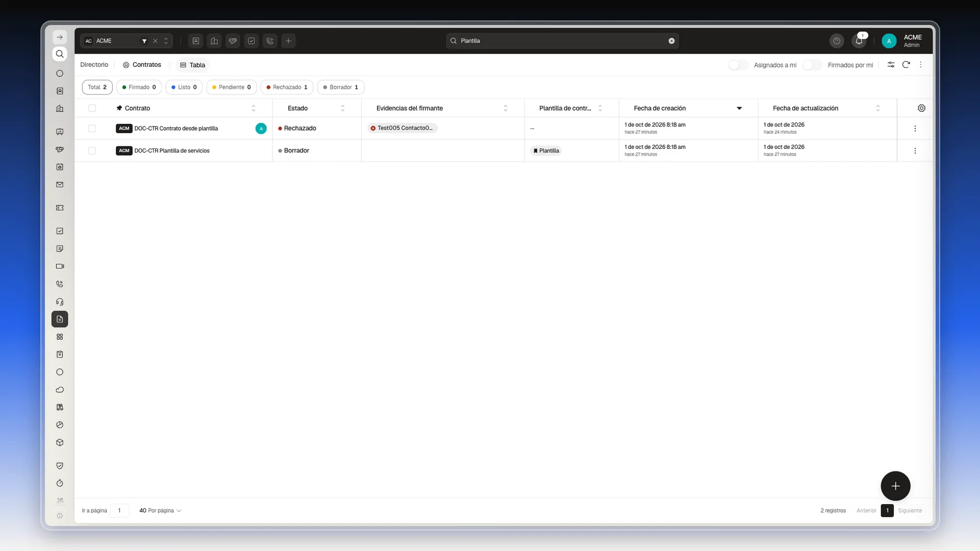The image size is (980, 551).
Task: Clear the Plantilla search text
Action: pos(672,41)
